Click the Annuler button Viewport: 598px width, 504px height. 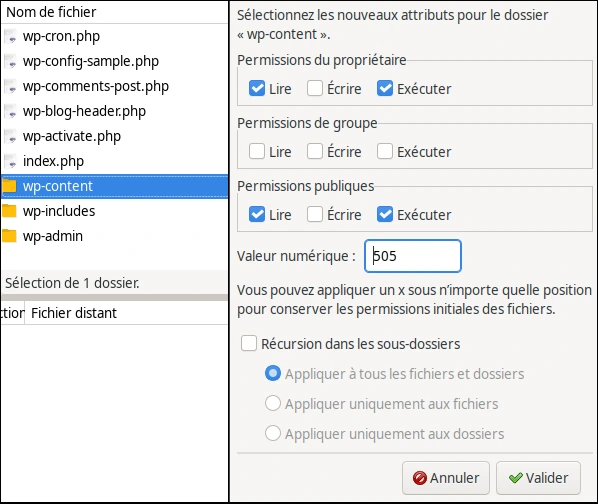(446, 478)
